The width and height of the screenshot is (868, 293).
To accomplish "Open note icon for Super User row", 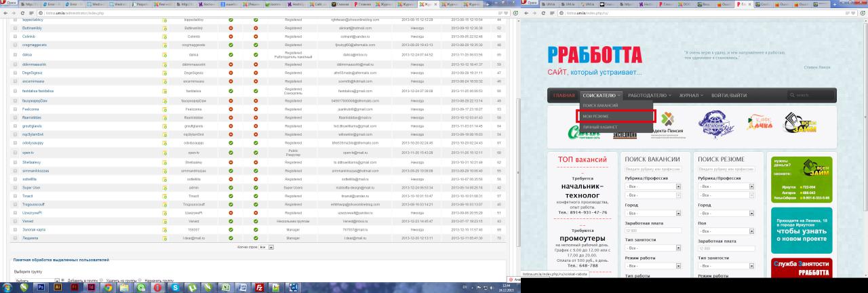I will coord(165,187).
